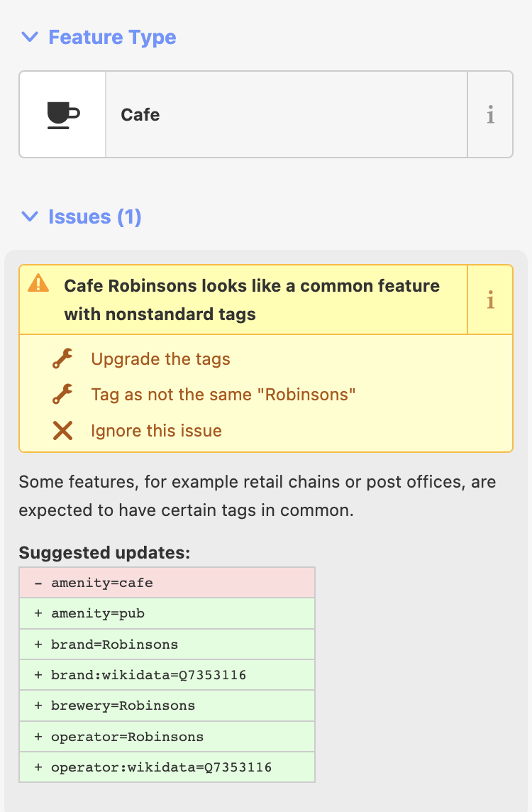
Task: Toggle the brand=Robinsons suggested tag
Action: [167, 644]
